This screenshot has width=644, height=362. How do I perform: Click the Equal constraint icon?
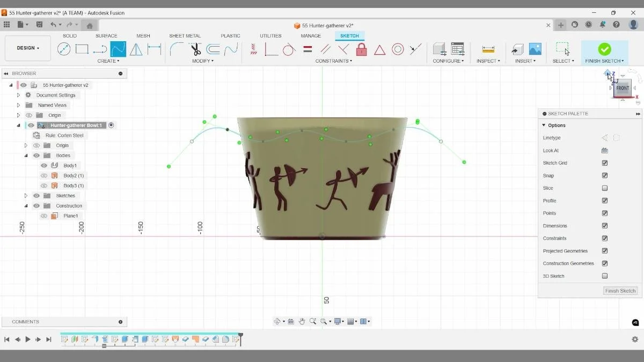pyautogui.click(x=308, y=49)
